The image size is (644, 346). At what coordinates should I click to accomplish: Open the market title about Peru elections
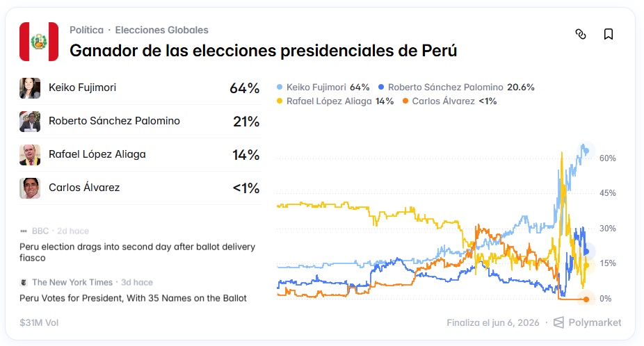[263, 51]
